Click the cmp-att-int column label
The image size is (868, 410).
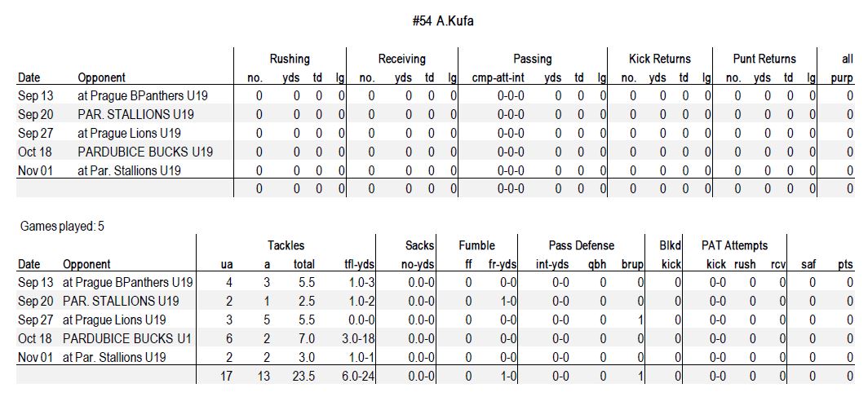(x=498, y=78)
